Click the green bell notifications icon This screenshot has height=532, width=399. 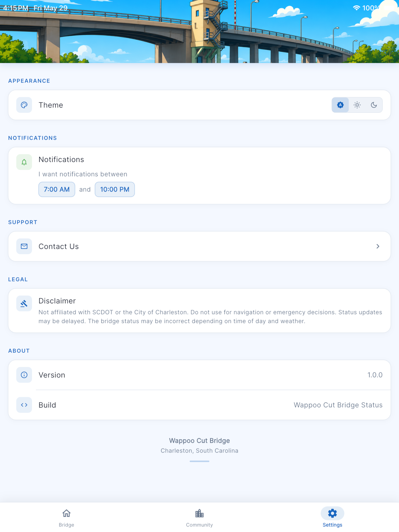click(24, 162)
